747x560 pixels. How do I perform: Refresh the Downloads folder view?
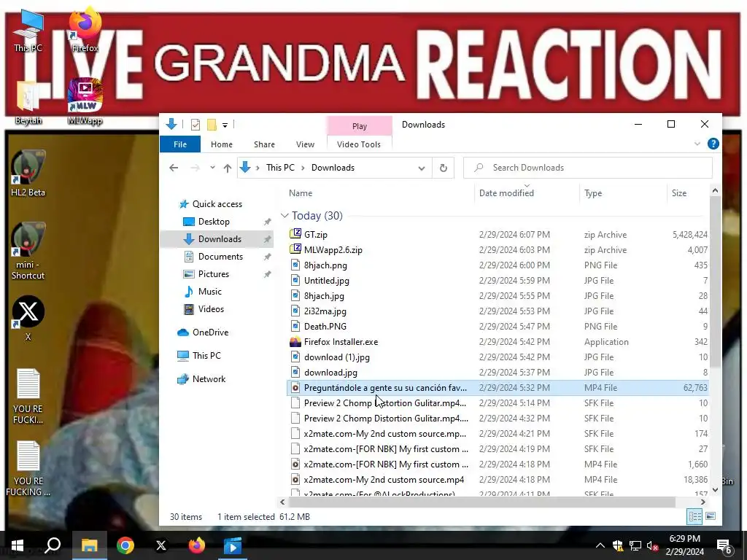[443, 168]
